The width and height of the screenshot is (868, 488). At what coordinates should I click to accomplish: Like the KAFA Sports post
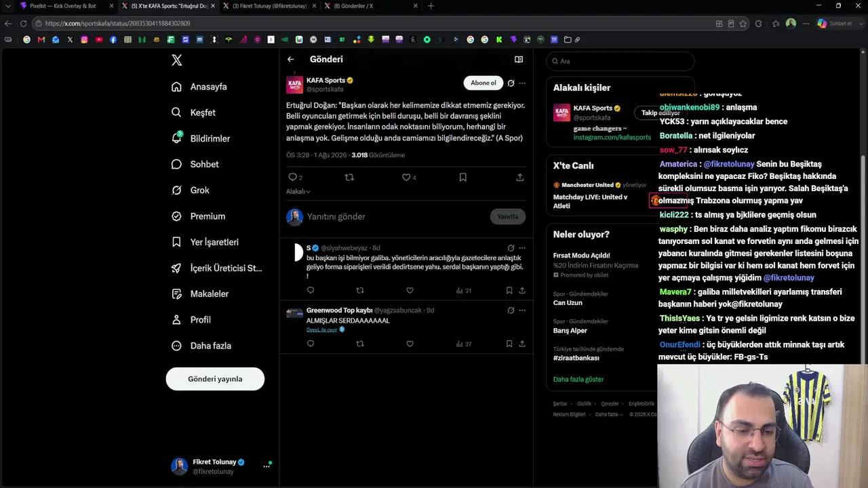(x=406, y=178)
